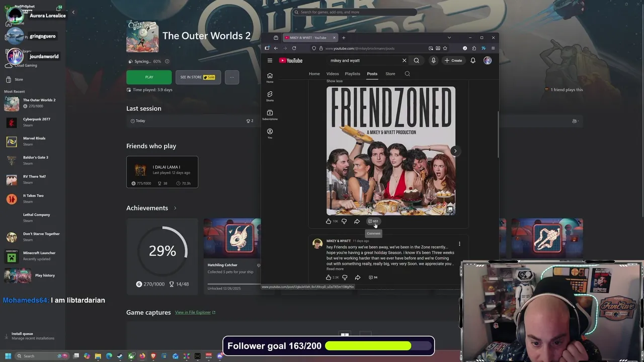Open I DALAI LAMA I friend card
Screen dimensions: 644x362
pos(162,172)
